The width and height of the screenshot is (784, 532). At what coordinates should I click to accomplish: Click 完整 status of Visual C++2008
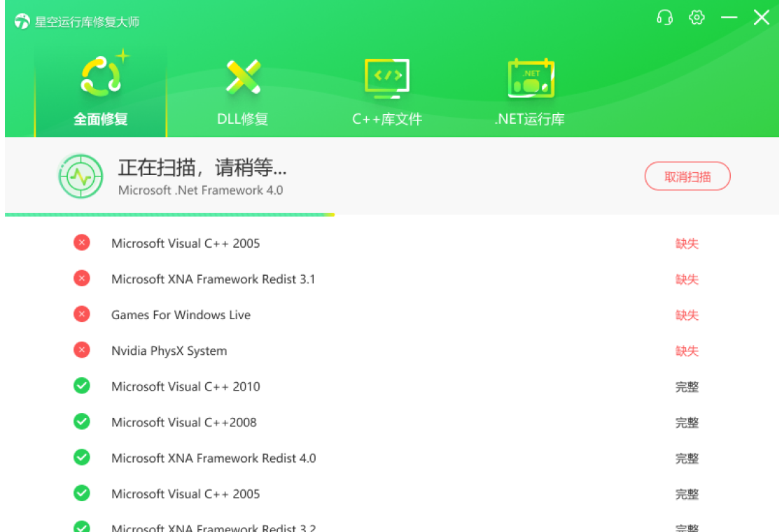pyautogui.click(x=687, y=423)
